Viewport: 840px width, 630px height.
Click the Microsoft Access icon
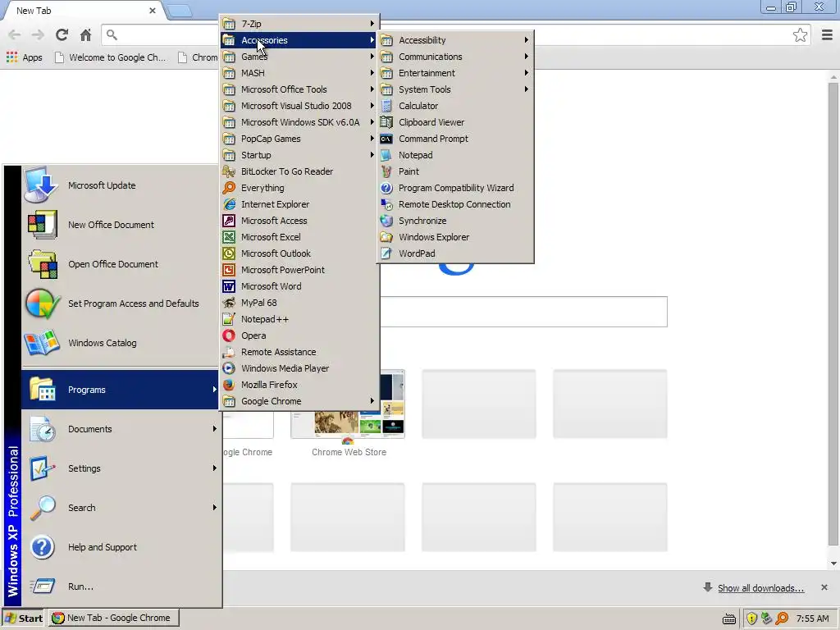click(x=229, y=221)
